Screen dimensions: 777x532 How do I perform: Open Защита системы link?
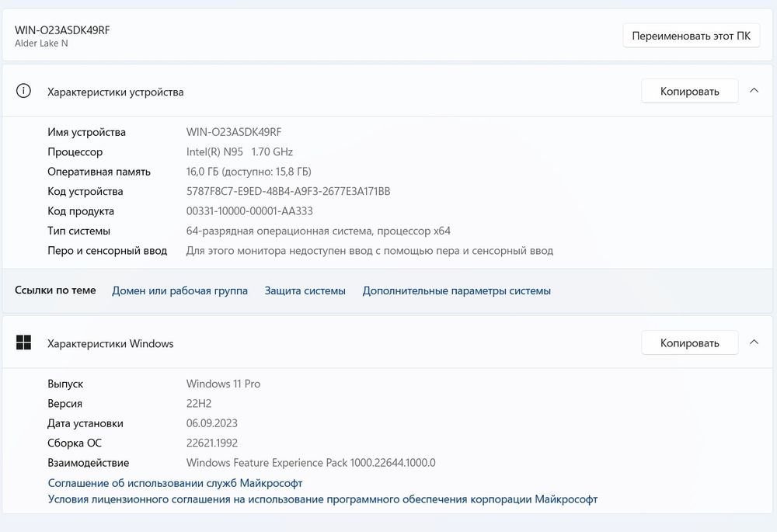click(x=305, y=290)
